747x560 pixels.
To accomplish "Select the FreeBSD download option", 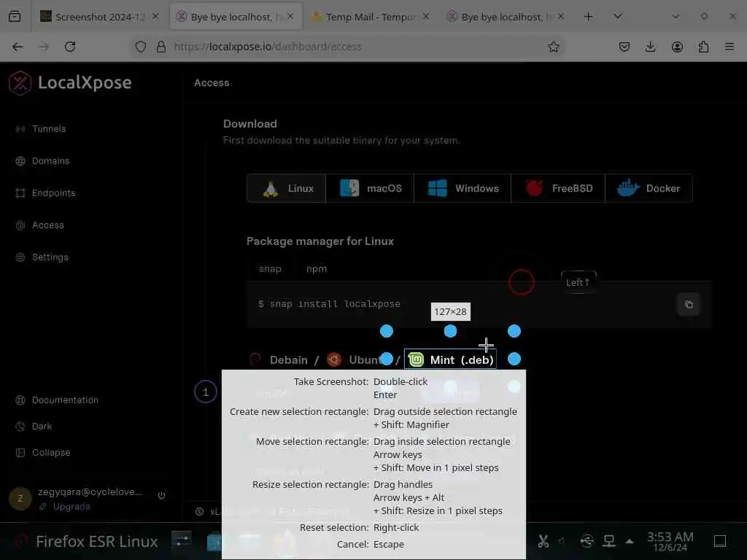I will tap(558, 189).
